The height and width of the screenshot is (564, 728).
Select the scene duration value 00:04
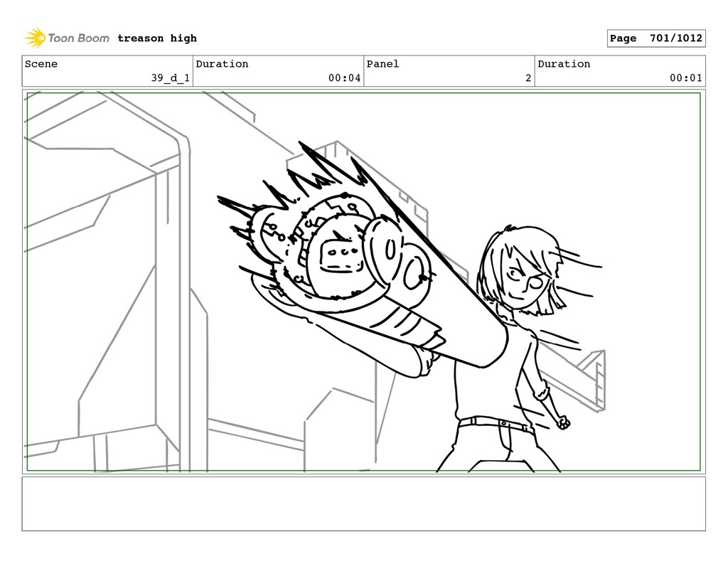click(x=345, y=78)
